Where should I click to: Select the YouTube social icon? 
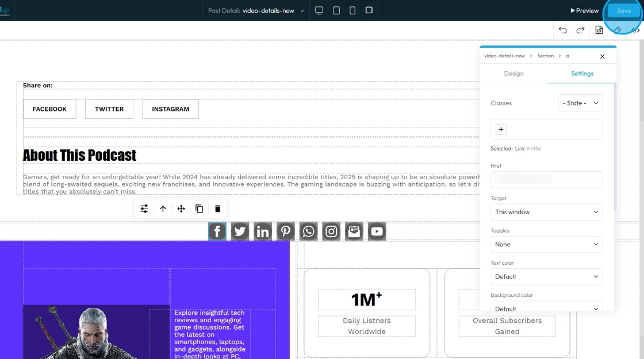(377, 231)
